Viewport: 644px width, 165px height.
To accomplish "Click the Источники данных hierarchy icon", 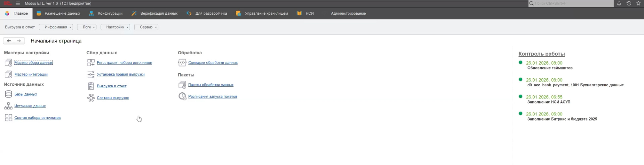I will click(8, 106).
